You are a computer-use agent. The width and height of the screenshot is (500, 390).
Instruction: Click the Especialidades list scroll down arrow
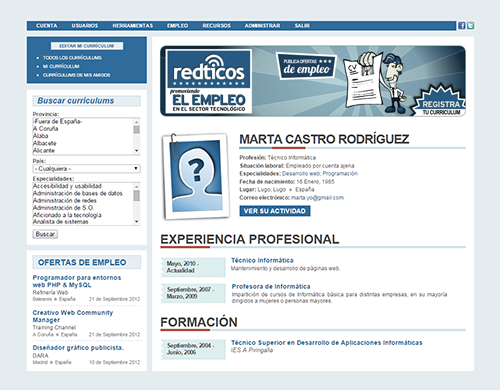point(136,222)
